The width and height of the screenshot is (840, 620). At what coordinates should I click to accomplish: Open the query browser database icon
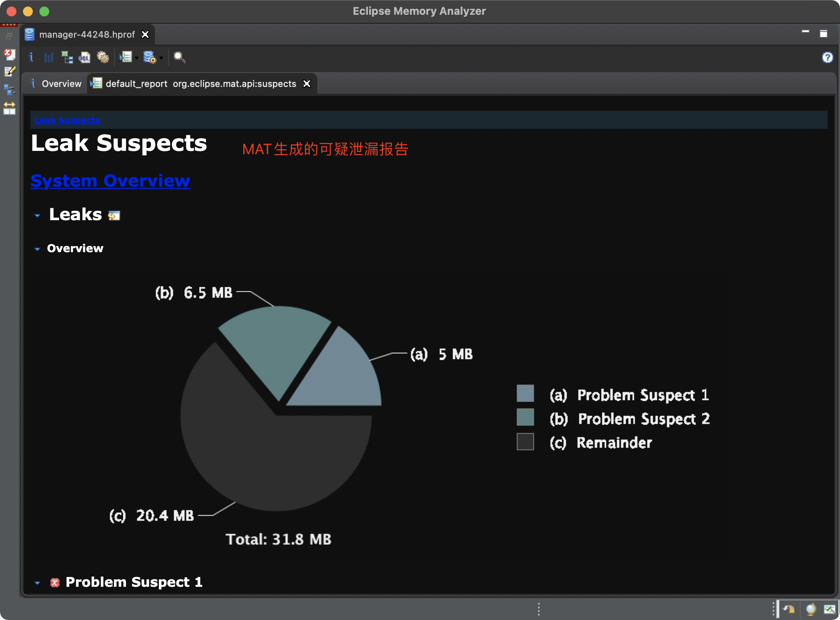tap(150, 57)
